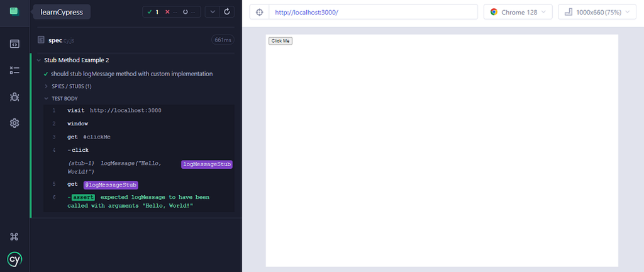
Task: Click the learnCypress project name
Action: (x=62, y=12)
